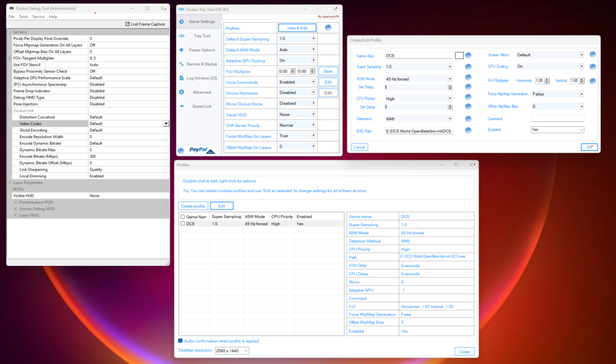Click the PayPal donate logo
The width and height of the screenshot is (616, 364).
click(202, 150)
